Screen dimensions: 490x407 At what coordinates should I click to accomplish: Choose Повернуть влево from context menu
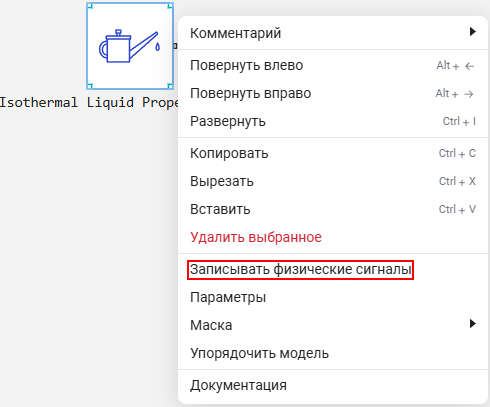pos(333,65)
